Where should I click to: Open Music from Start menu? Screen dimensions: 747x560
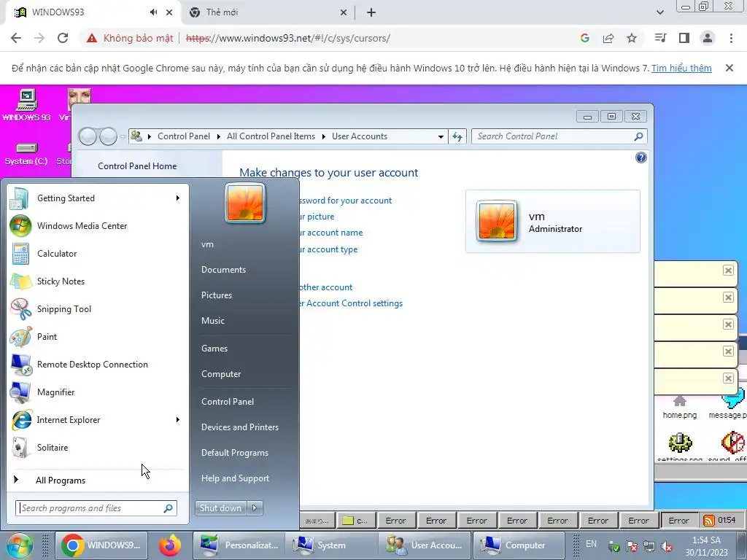click(213, 321)
